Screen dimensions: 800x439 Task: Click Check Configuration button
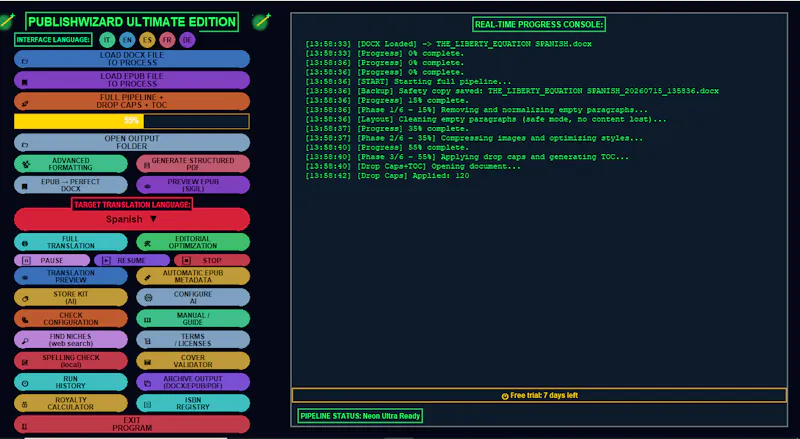(71, 319)
